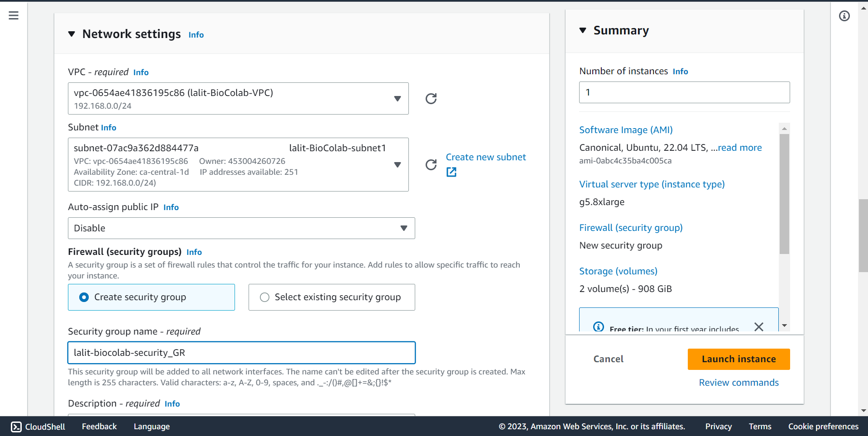Click 'New security group' summary text
This screenshot has height=436, width=868.
[x=621, y=245]
